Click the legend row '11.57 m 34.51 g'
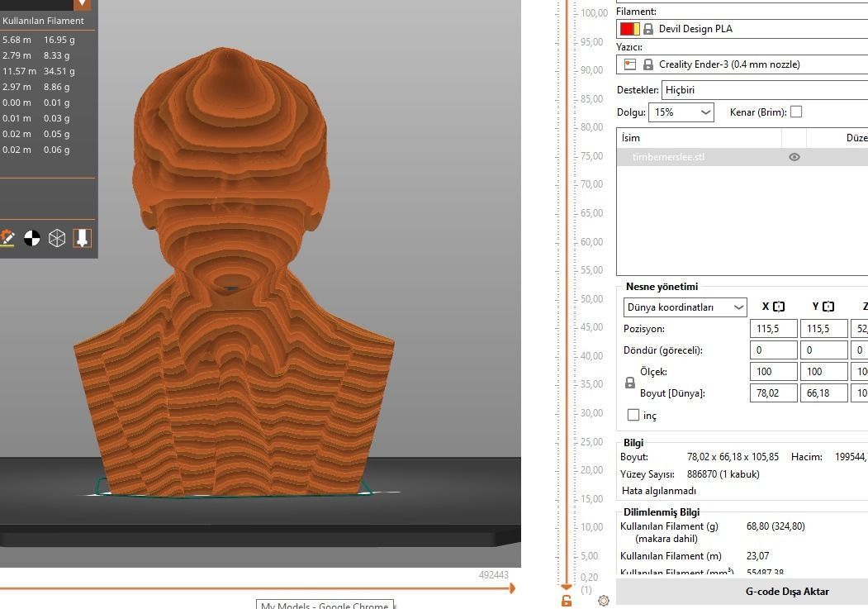Image resolution: width=868 pixels, height=609 pixels. tap(39, 71)
